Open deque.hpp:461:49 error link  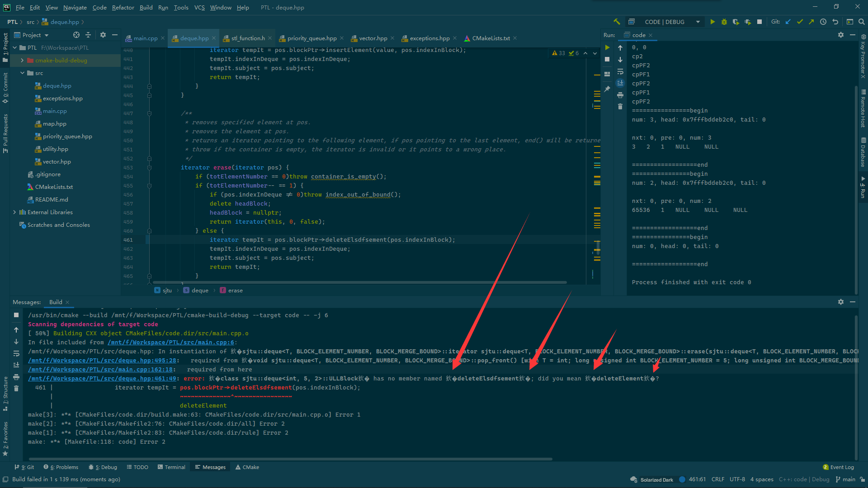tap(102, 378)
